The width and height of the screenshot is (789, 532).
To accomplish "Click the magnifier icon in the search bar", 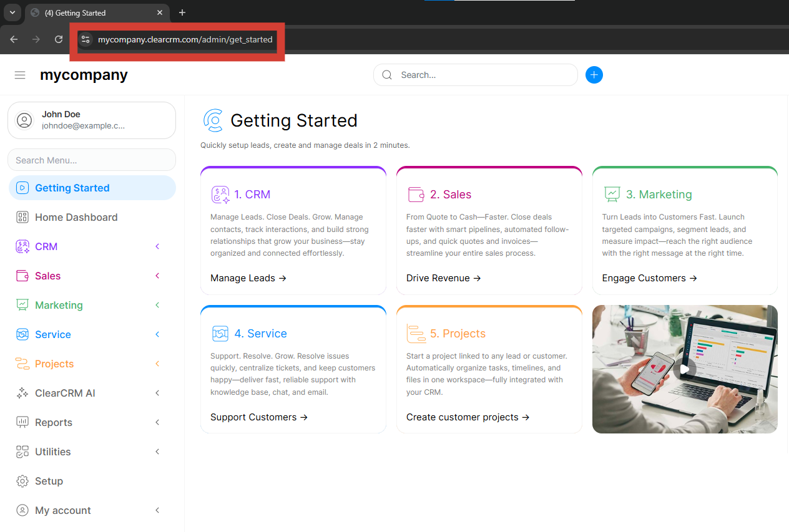I will [387, 75].
